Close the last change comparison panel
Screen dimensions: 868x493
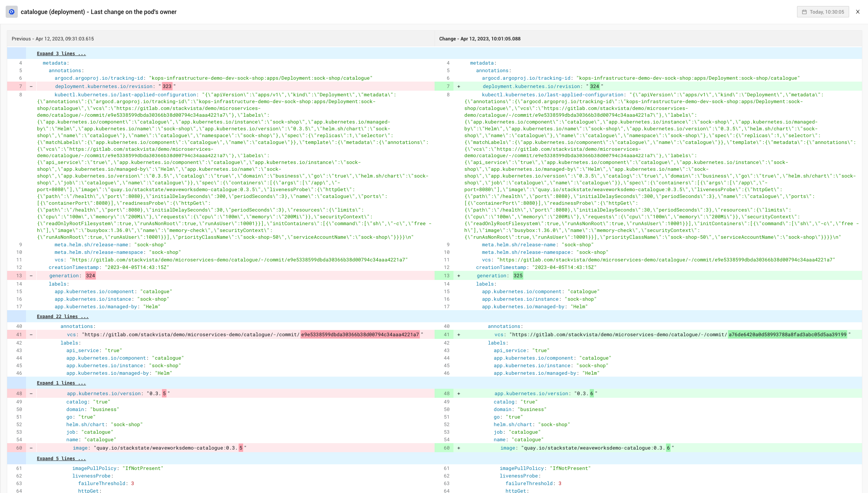pos(858,12)
